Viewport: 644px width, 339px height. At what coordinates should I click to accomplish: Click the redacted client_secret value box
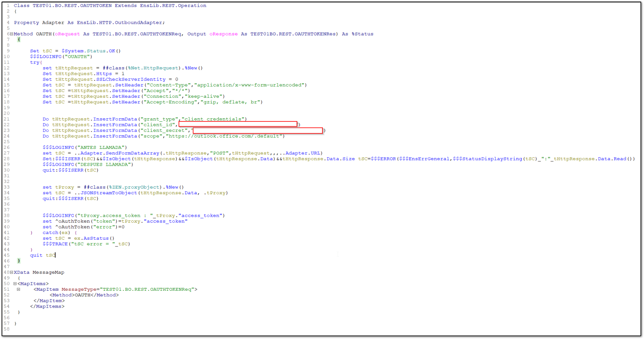(x=258, y=130)
